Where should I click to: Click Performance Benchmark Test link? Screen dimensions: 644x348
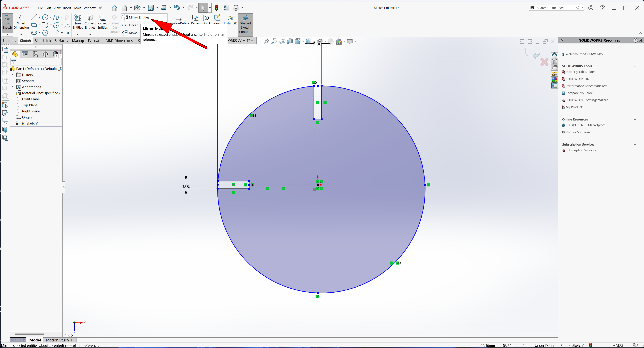(x=586, y=86)
